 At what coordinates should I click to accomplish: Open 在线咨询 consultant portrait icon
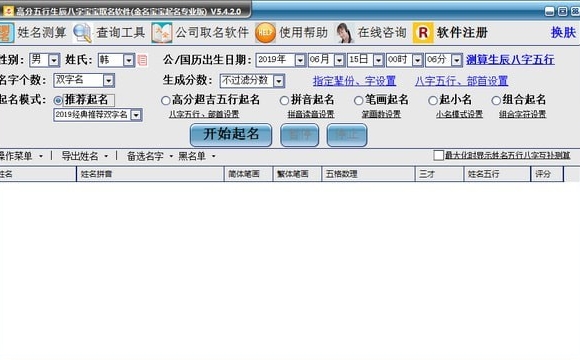[344, 33]
